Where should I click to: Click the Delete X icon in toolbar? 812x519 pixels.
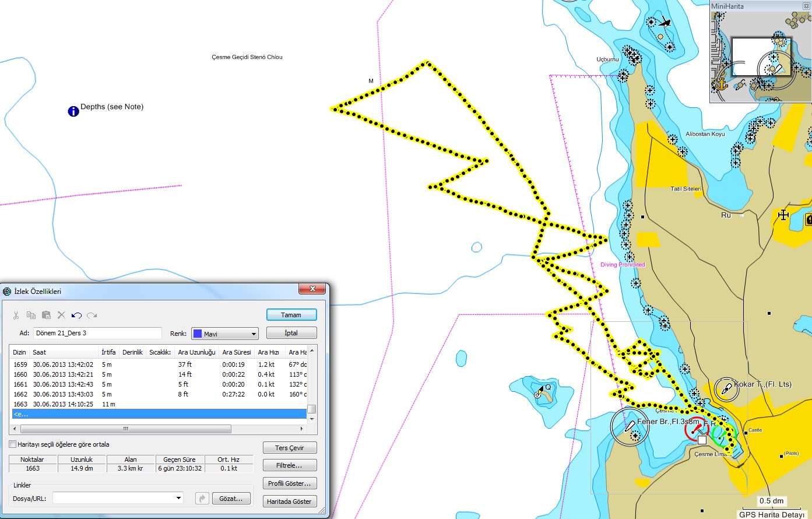click(61, 315)
